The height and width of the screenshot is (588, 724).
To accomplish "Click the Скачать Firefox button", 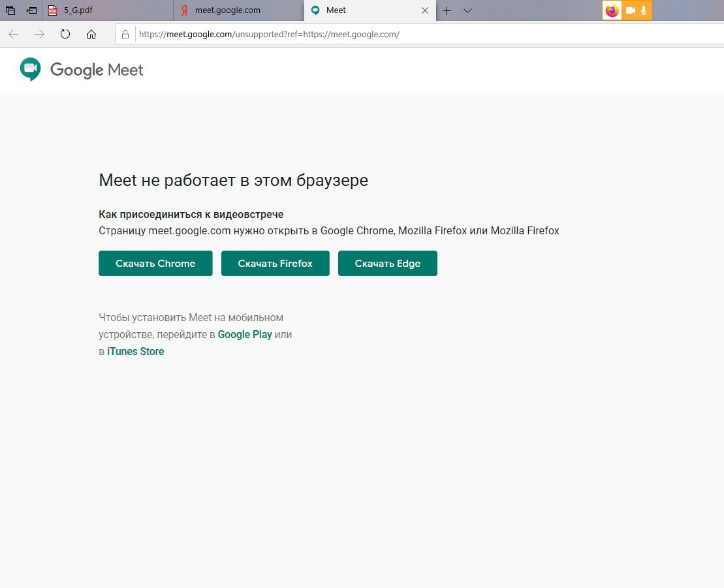I will [x=275, y=264].
